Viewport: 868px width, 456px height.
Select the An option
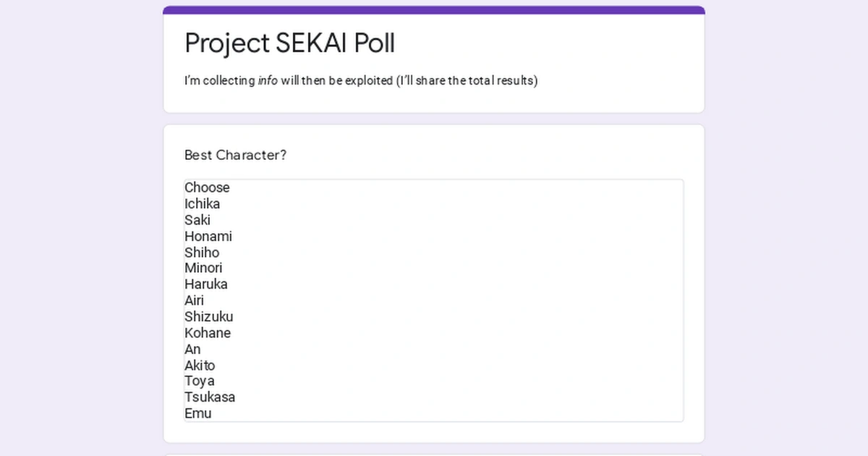pos(193,349)
